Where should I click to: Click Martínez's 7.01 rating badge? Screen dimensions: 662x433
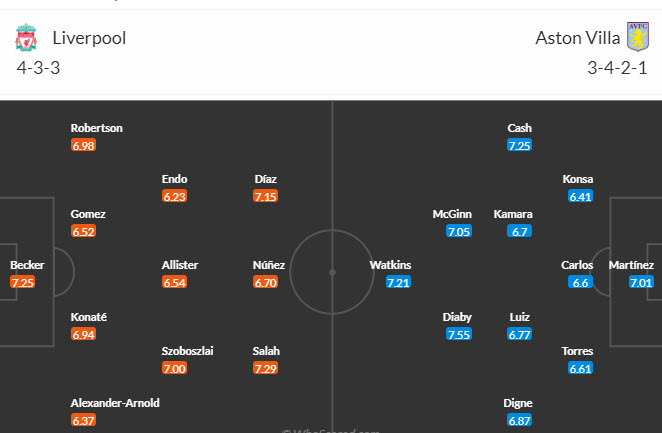point(641,283)
